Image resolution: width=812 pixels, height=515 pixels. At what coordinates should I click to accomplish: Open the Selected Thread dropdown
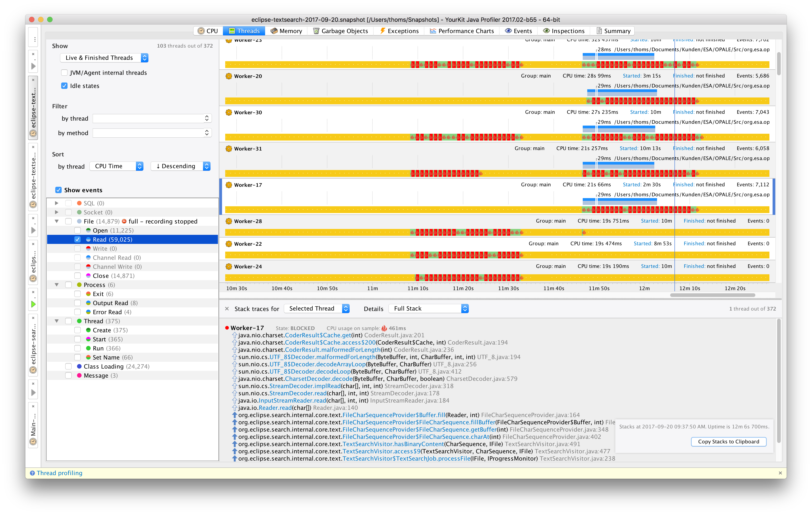click(x=317, y=309)
